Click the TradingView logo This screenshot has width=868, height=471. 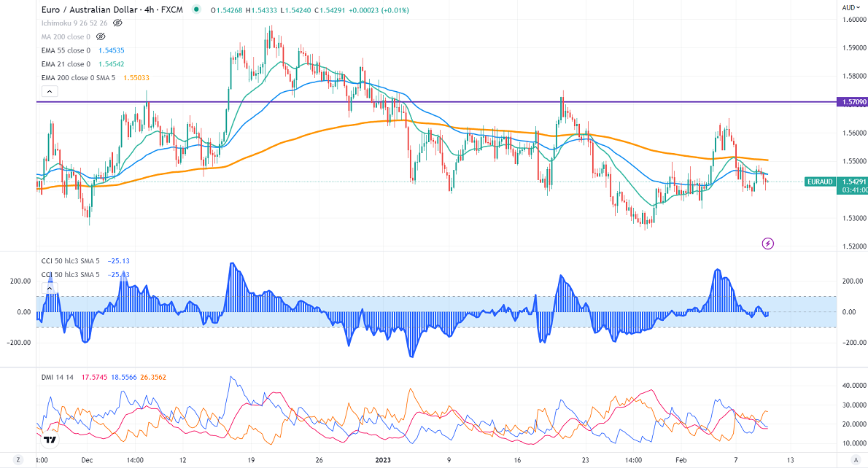click(x=50, y=439)
